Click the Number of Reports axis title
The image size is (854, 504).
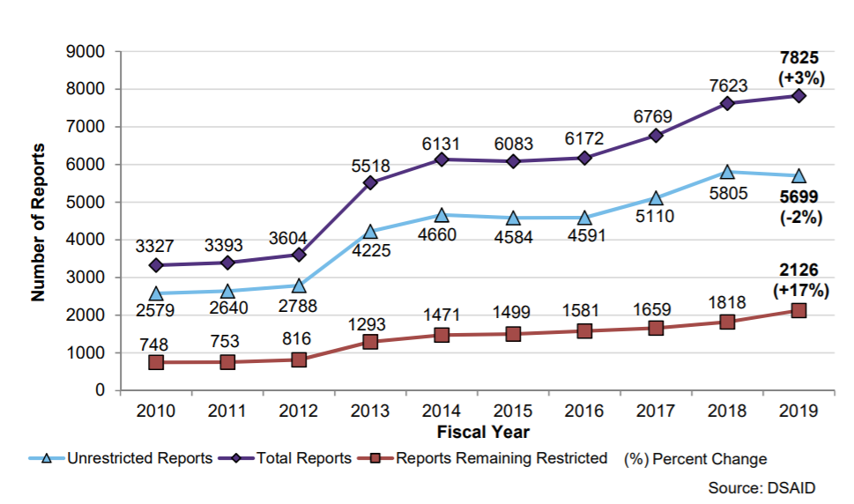coord(38,220)
